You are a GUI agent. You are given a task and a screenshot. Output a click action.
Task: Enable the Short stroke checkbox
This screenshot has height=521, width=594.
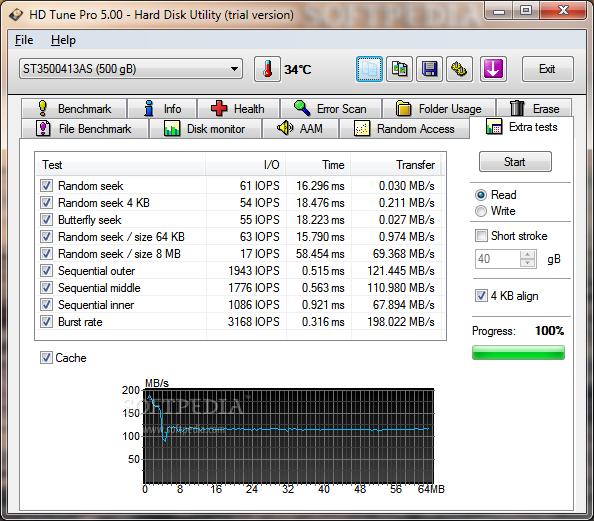tap(481, 236)
